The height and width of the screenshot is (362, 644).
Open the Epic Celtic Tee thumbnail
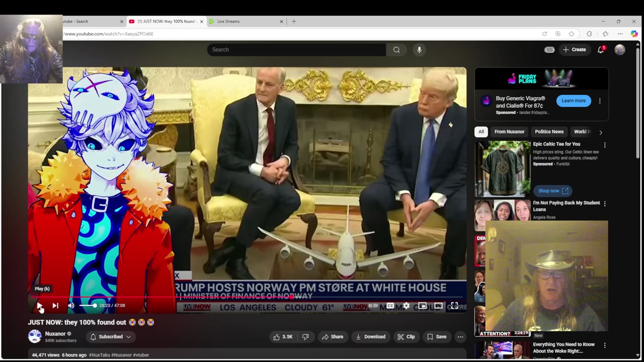click(x=502, y=168)
